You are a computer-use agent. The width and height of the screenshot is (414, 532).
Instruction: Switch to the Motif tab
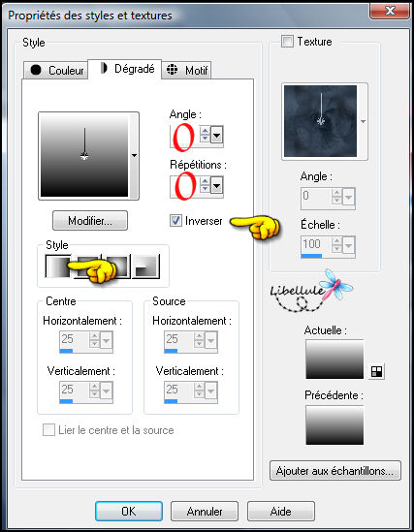click(x=186, y=70)
